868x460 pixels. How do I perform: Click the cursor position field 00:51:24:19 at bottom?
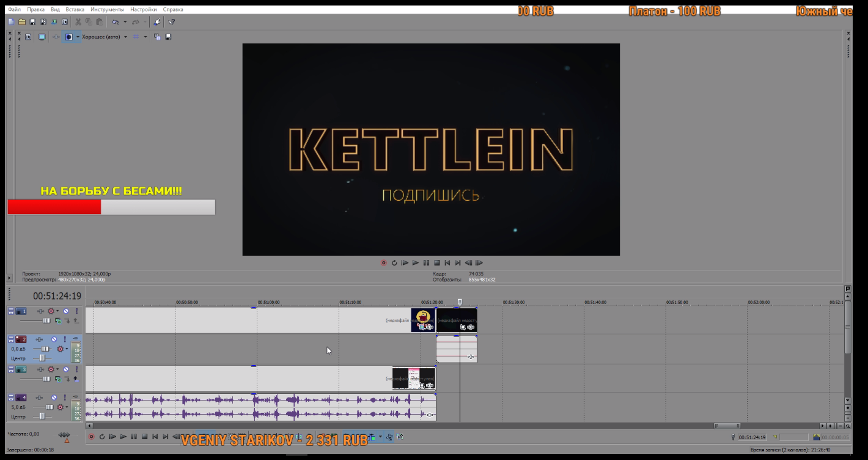pyautogui.click(x=752, y=437)
